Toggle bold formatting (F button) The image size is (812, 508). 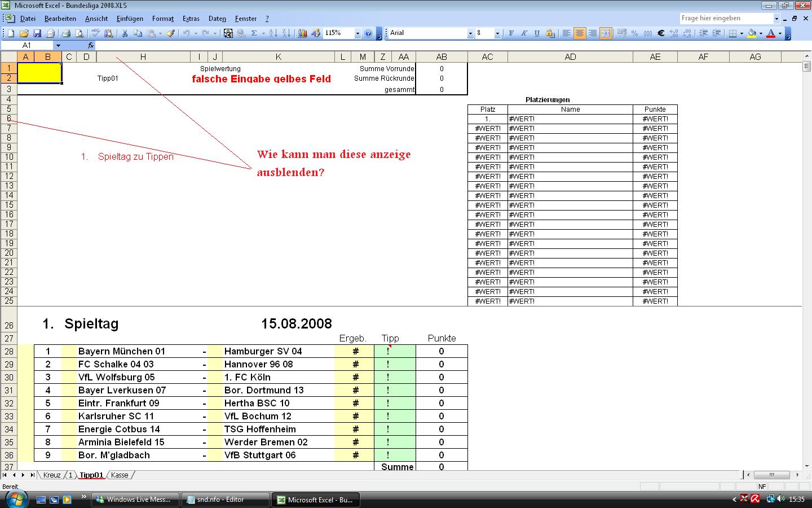(511, 33)
